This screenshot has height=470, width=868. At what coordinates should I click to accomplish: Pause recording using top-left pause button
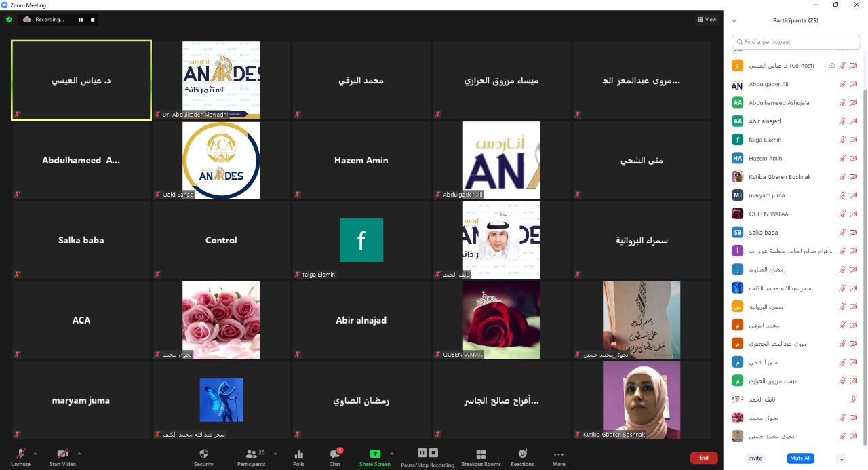[81, 20]
